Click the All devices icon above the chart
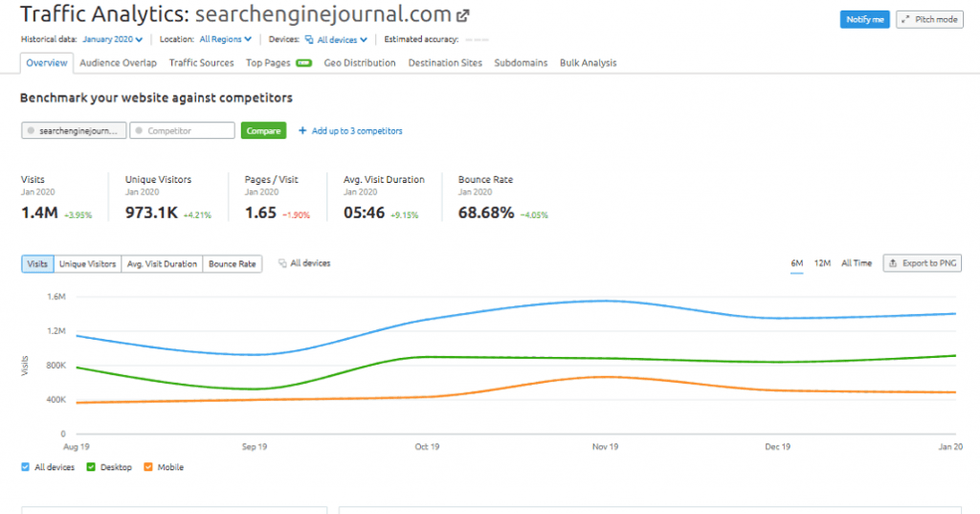 click(282, 263)
